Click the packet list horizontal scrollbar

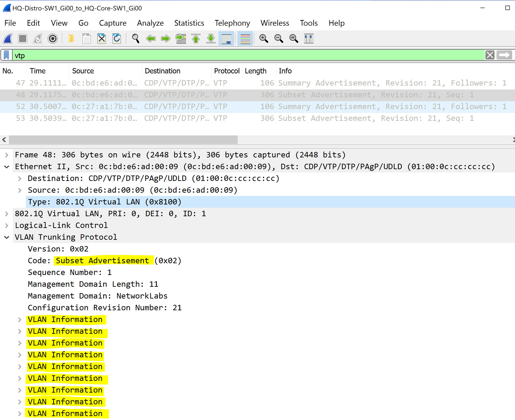[124, 140]
